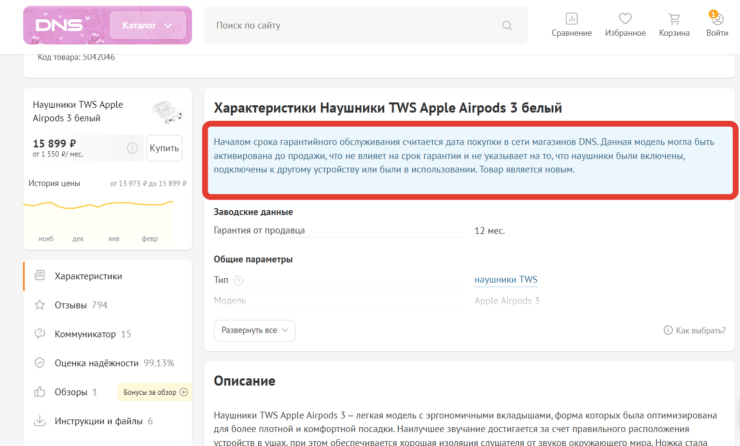Screen dimensions: 740x446
Task: Click the list icon beside Характеристики
Action: point(40,275)
